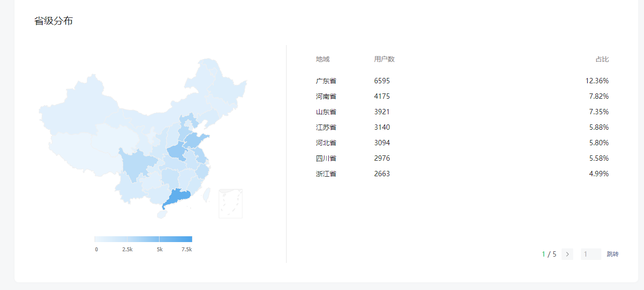Click the 河北省 table row label

pyautogui.click(x=326, y=143)
